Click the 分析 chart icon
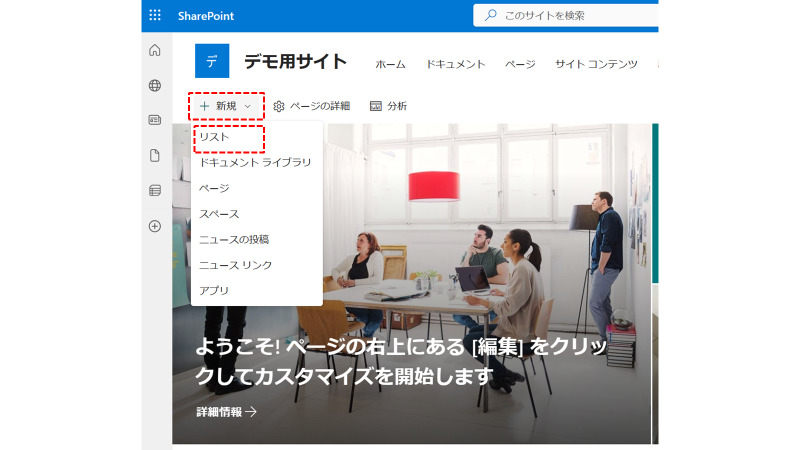 click(376, 106)
